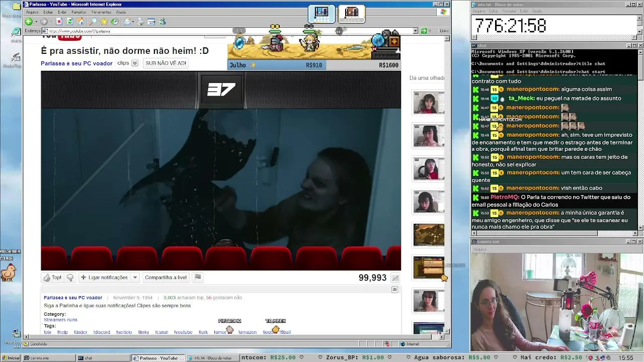Open video statistics icon beside view count
Screen dimensions: 644x362
pos(395,278)
